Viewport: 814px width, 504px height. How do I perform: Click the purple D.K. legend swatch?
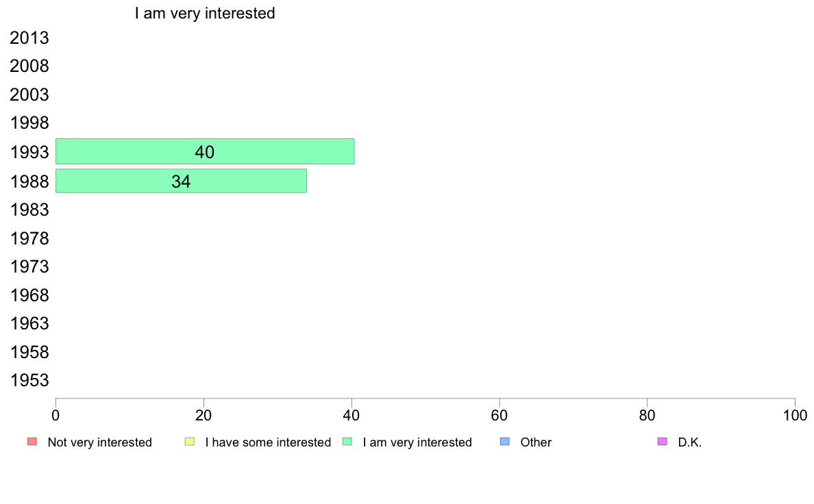pyautogui.click(x=662, y=442)
